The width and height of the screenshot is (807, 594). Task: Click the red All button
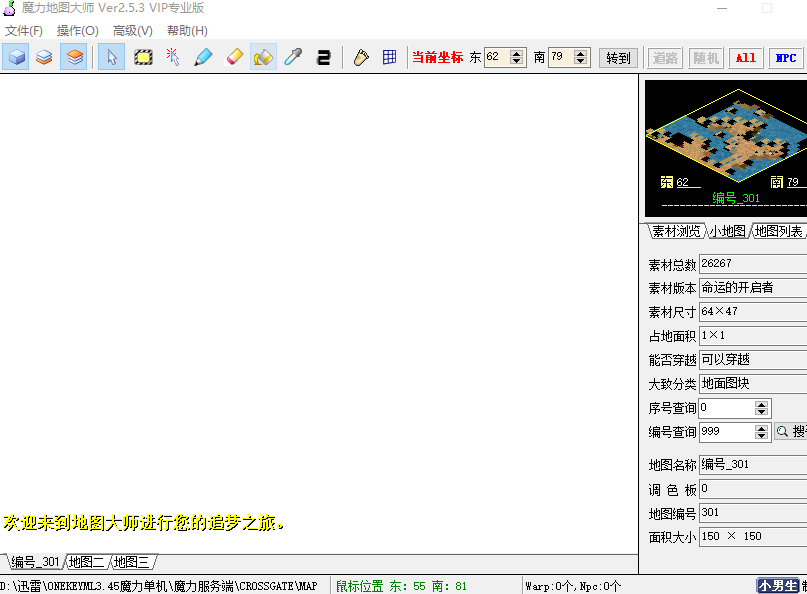(x=746, y=58)
